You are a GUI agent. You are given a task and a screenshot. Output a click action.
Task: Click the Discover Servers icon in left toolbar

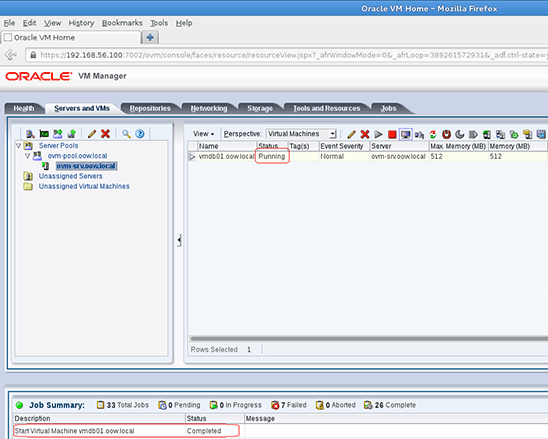(x=30, y=134)
